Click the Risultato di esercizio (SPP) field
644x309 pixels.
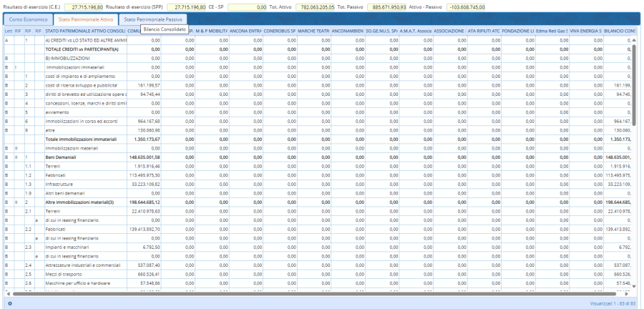pyautogui.click(x=187, y=6)
